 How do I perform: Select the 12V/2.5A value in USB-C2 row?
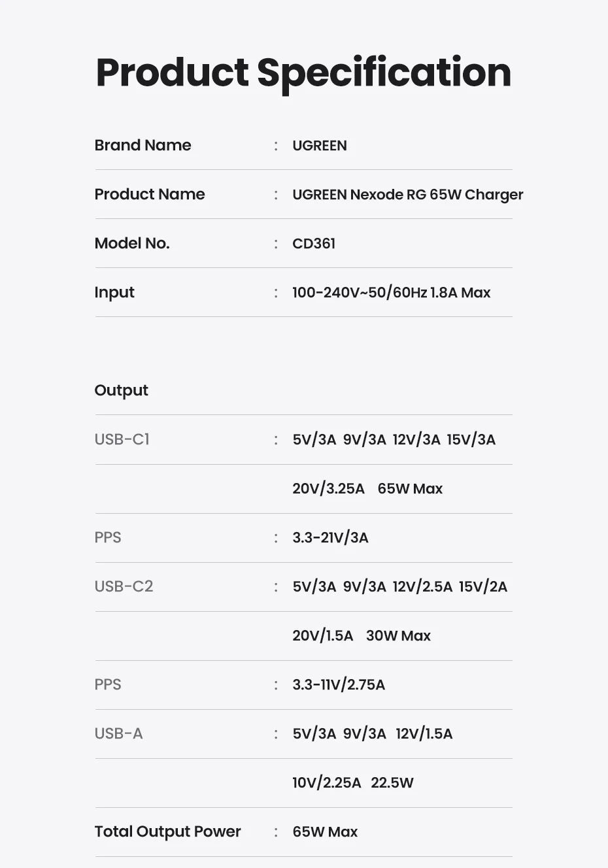point(422,587)
